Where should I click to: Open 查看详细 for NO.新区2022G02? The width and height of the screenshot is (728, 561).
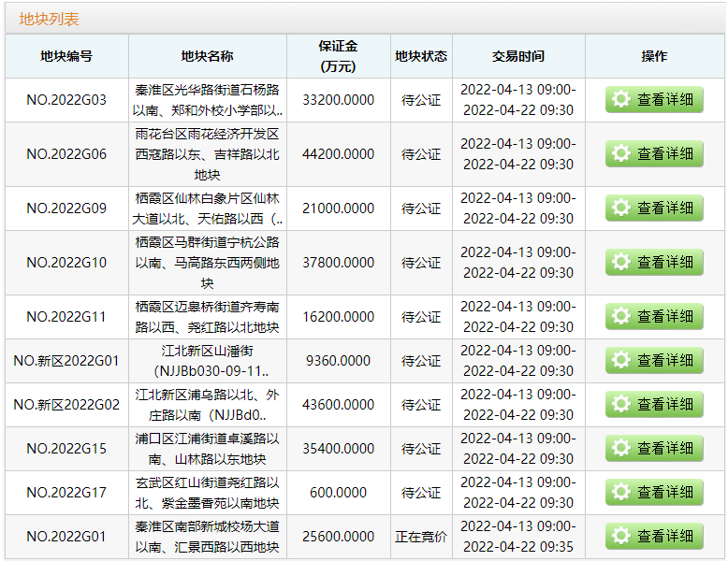[x=654, y=405]
